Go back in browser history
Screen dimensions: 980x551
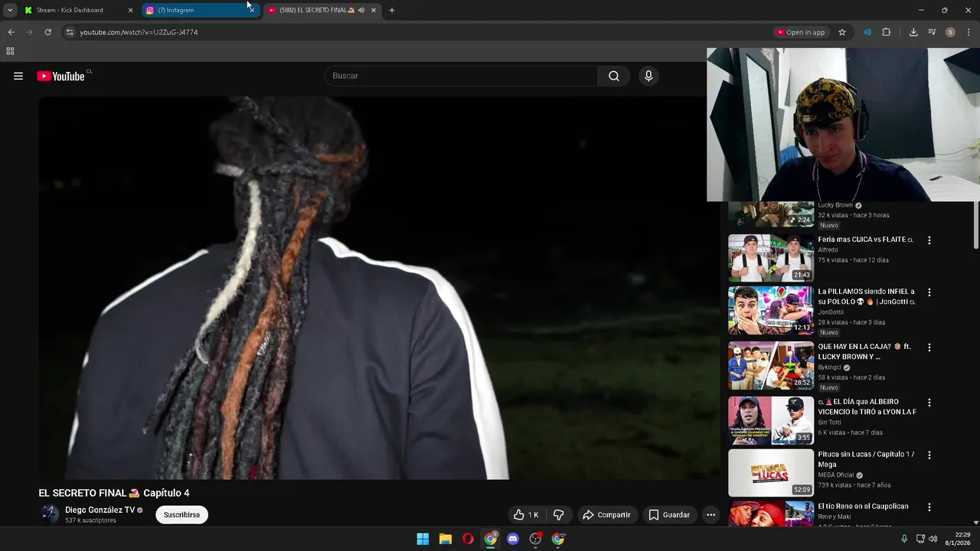(11, 32)
